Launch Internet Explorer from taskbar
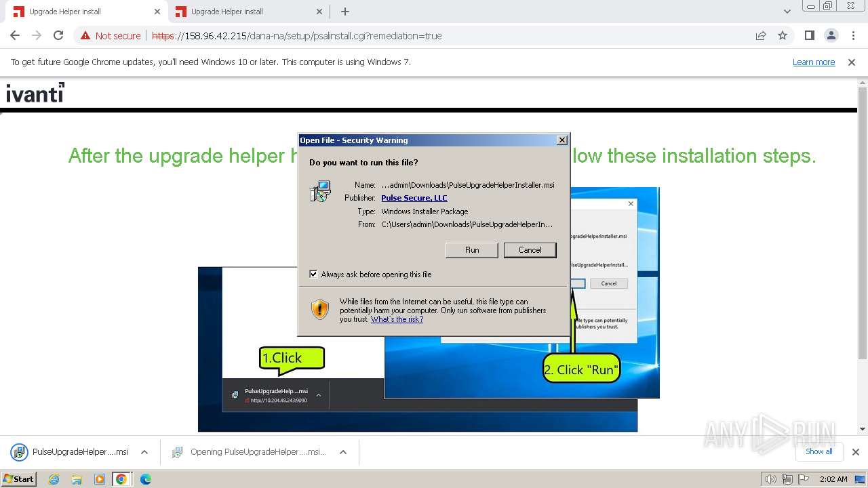The height and width of the screenshot is (488, 868). click(54, 479)
